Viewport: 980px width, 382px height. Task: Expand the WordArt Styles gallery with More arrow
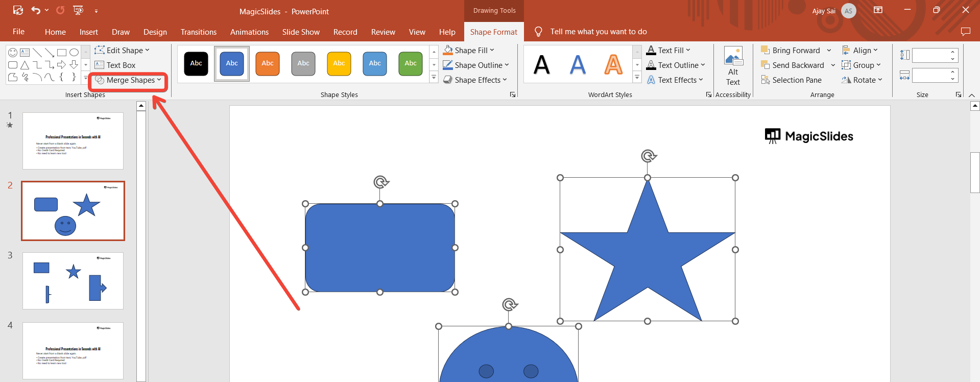(637, 78)
